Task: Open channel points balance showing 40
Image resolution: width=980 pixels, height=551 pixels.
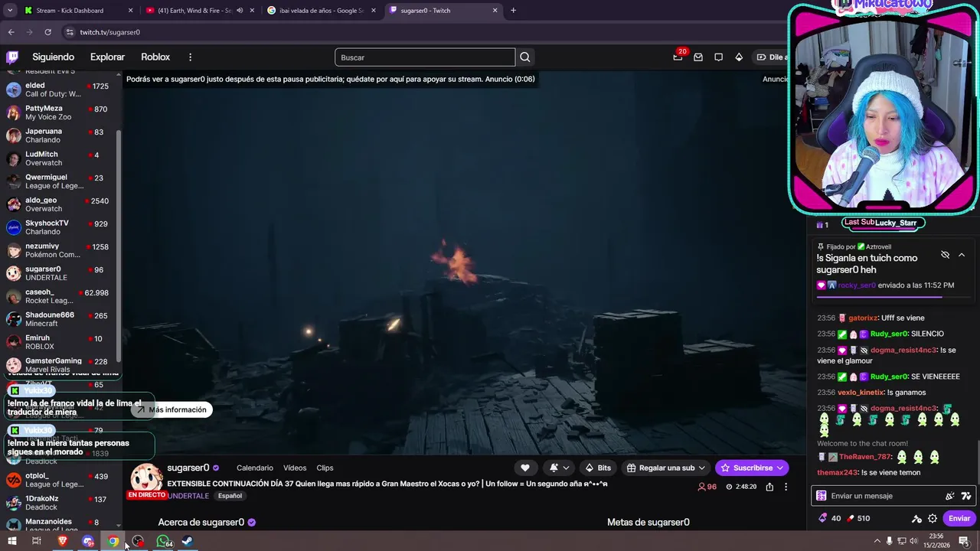Action: tap(830, 518)
